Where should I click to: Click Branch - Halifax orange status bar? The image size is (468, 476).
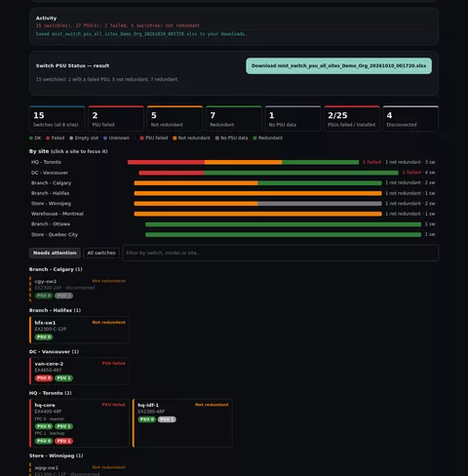pos(258,193)
